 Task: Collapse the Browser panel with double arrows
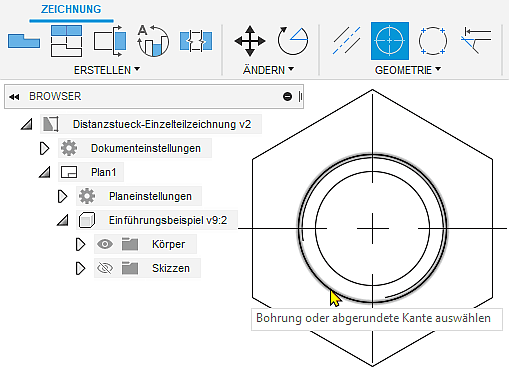click(x=14, y=97)
